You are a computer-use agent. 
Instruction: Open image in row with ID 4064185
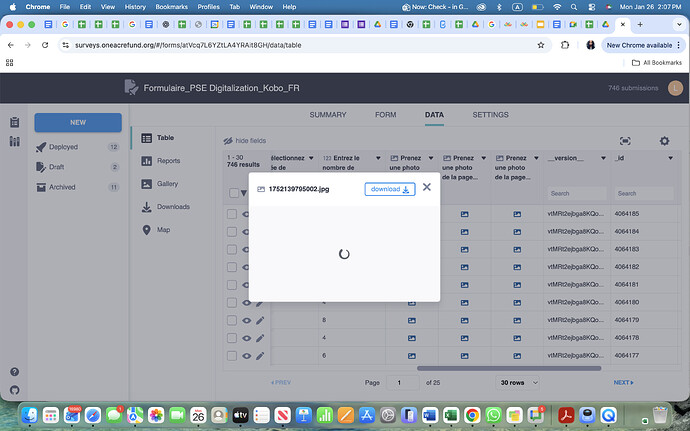click(517, 214)
